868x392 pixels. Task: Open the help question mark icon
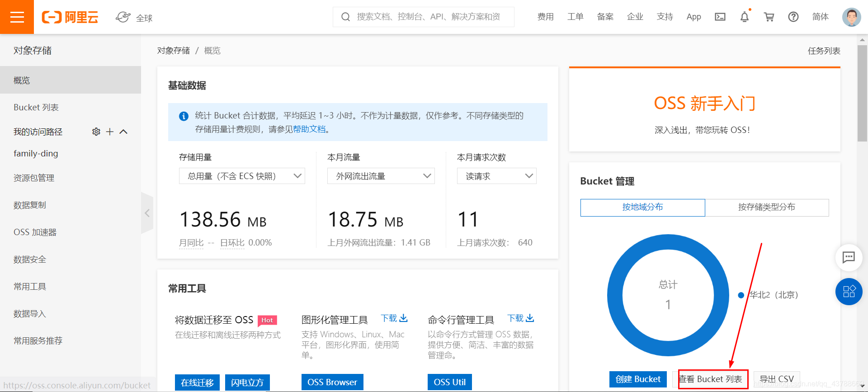[x=793, y=17]
